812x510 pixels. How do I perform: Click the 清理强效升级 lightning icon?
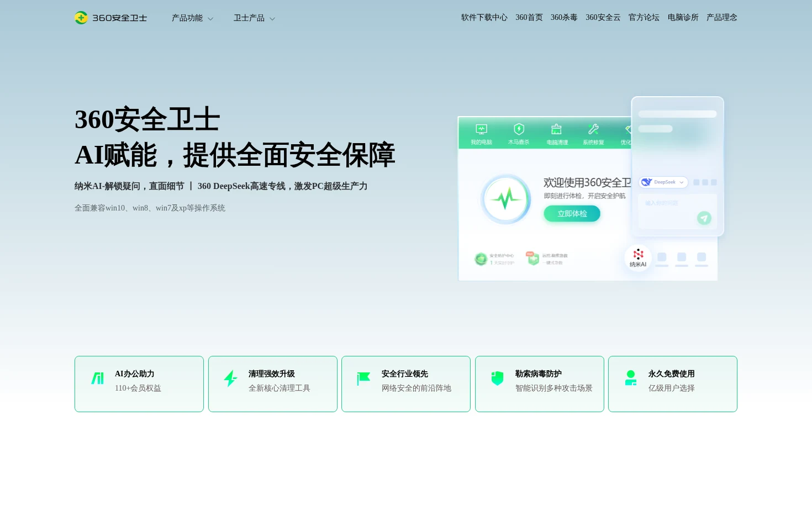tap(230, 378)
